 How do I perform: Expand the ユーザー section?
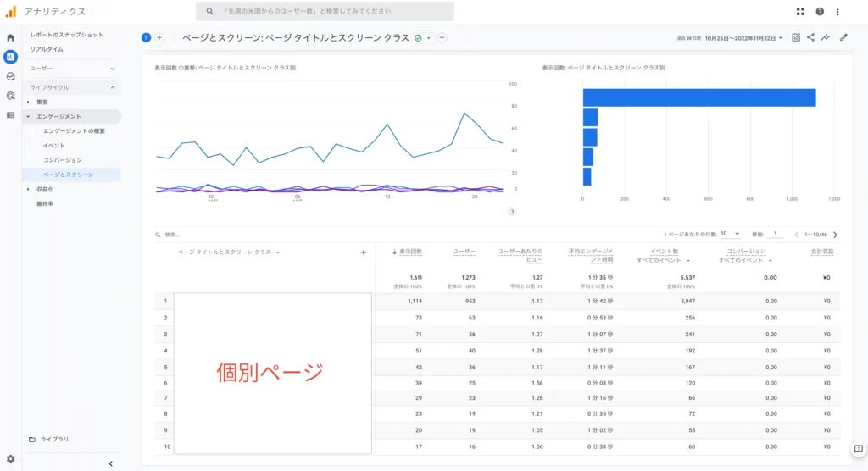[72, 69]
